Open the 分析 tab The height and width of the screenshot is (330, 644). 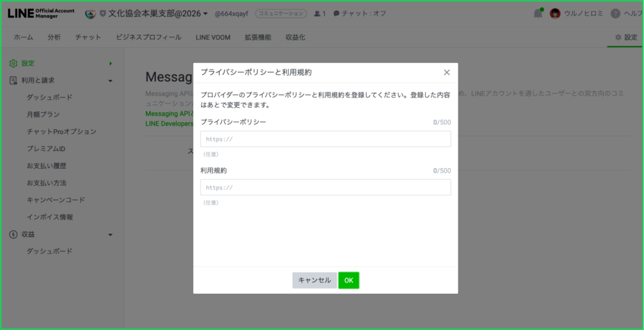54,37
